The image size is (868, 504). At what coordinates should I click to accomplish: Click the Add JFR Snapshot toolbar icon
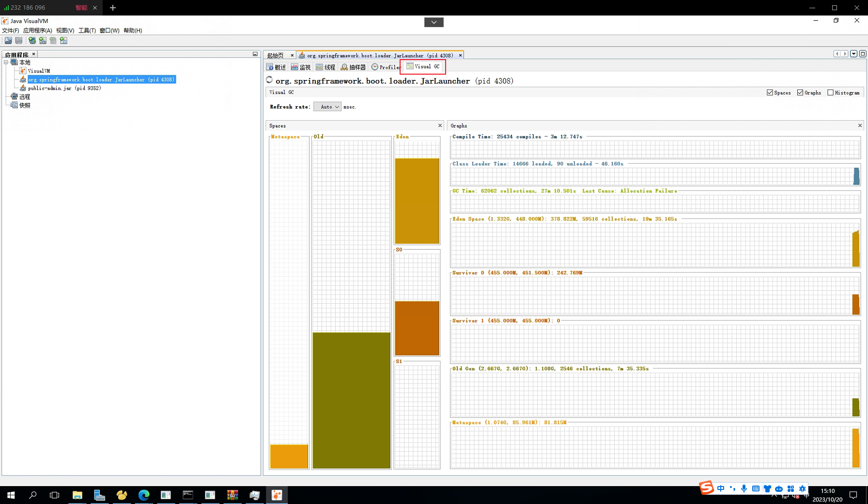tap(63, 41)
